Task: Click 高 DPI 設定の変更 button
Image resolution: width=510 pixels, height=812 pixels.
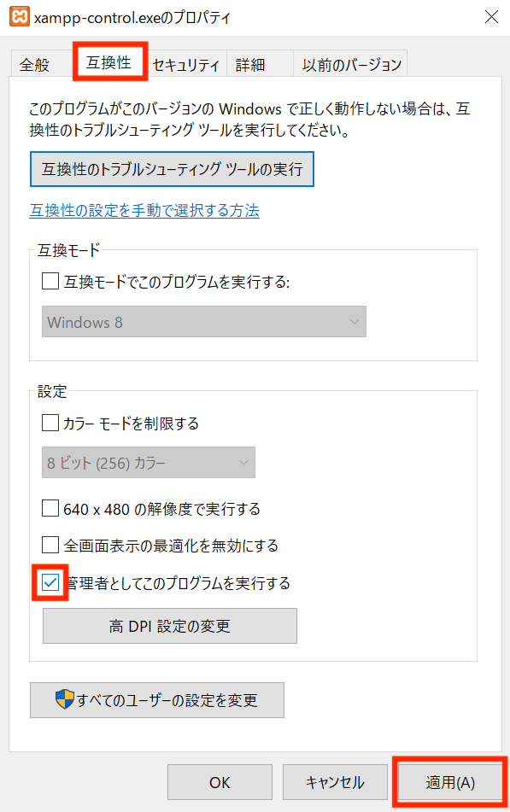Action: tap(170, 626)
